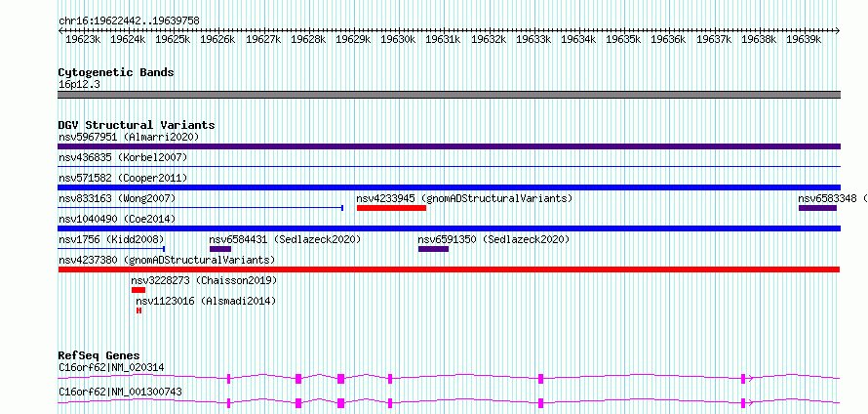Screen dimensions: 868x414
Task: Click the Cytogenetic Bands track title
Action: tap(116, 72)
